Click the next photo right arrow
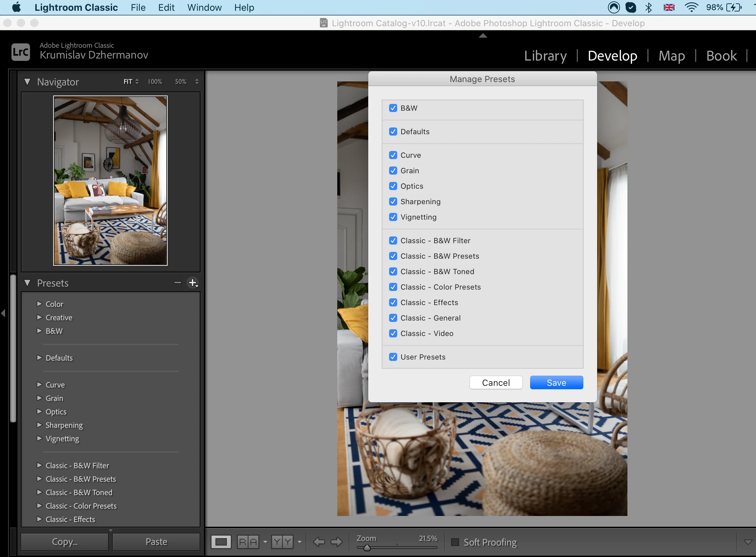Image resolution: width=756 pixels, height=557 pixels. pyautogui.click(x=336, y=542)
